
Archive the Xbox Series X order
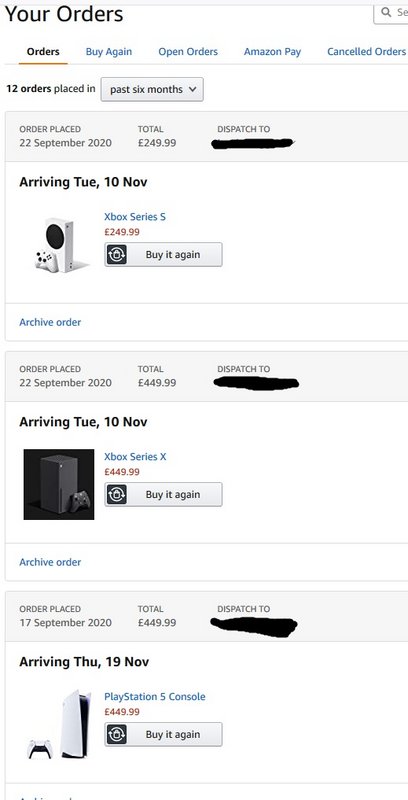click(50, 562)
